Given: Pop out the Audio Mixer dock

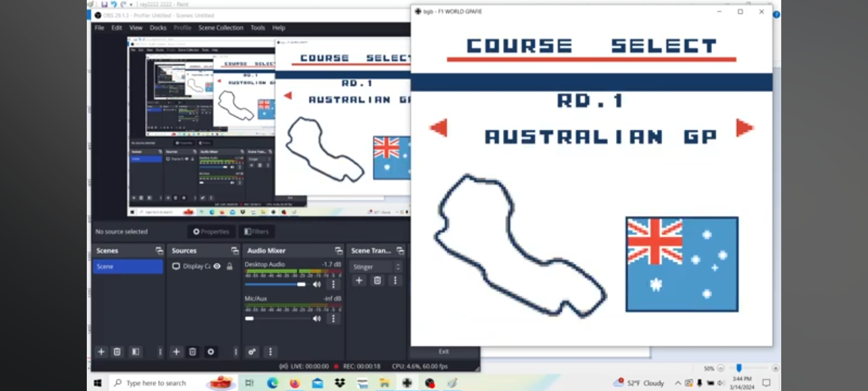Looking at the screenshot, I should point(339,251).
